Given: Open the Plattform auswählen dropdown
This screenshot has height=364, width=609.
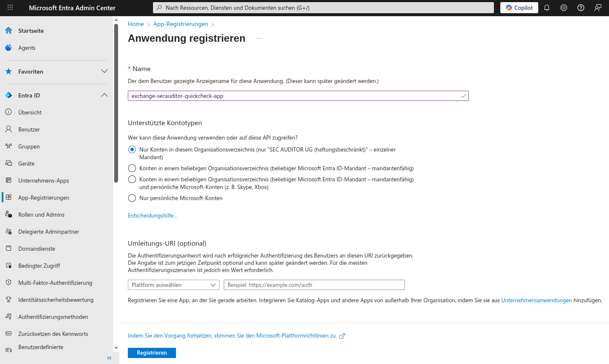Looking at the screenshot, I should (x=173, y=285).
